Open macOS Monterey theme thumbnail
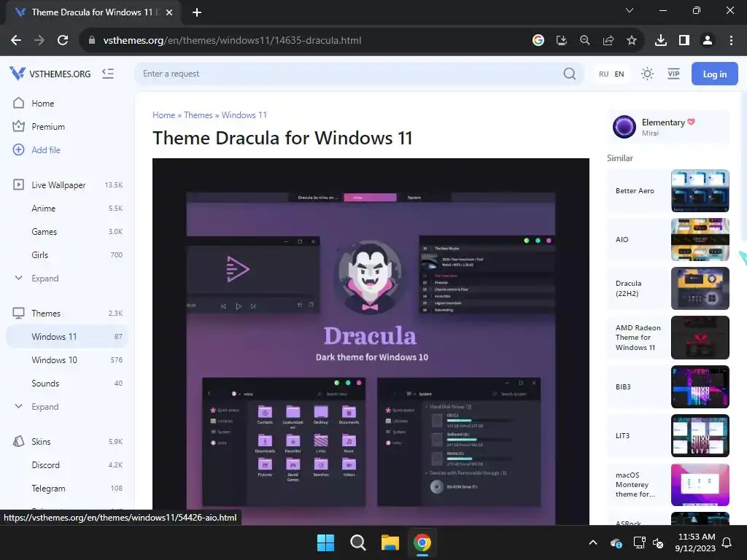Viewport: 747px width, 560px height. (x=700, y=485)
